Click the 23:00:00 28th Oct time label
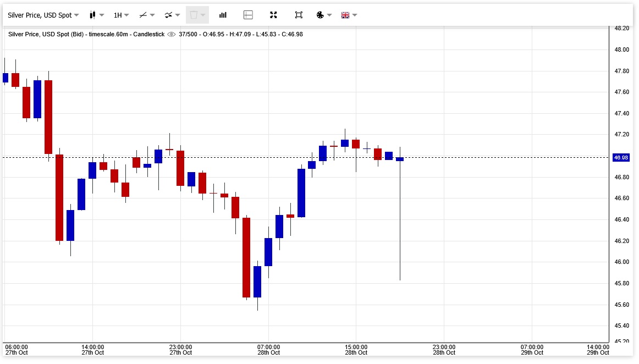Screen dimensions: 639x364 tap(444, 350)
